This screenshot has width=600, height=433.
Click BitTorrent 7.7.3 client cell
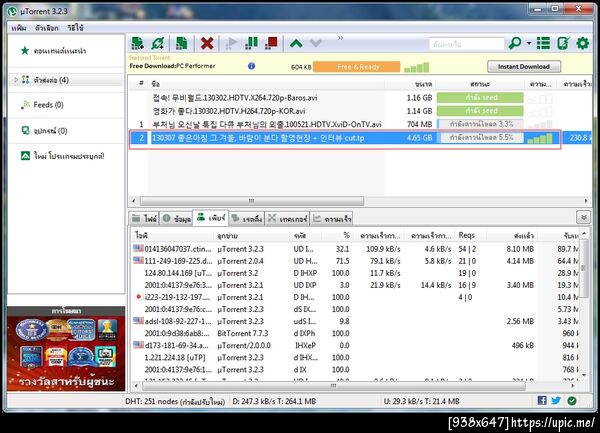(x=243, y=333)
